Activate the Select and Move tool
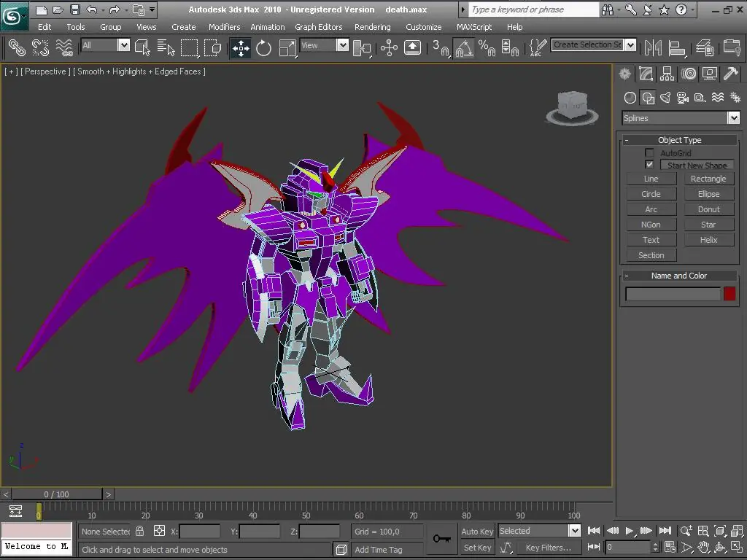 (x=241, y=47)
